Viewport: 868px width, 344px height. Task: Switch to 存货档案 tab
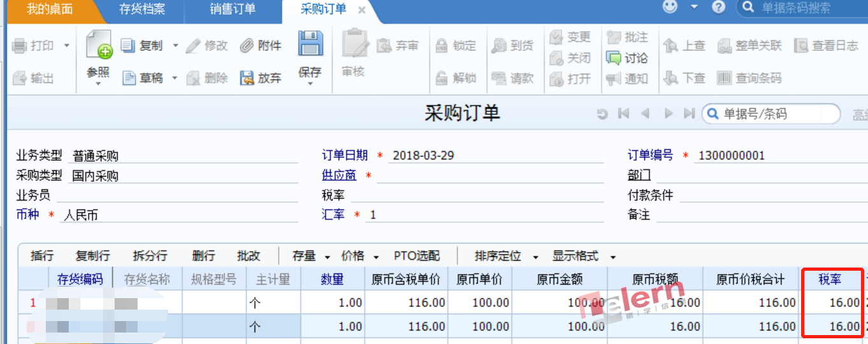[142, 10]
